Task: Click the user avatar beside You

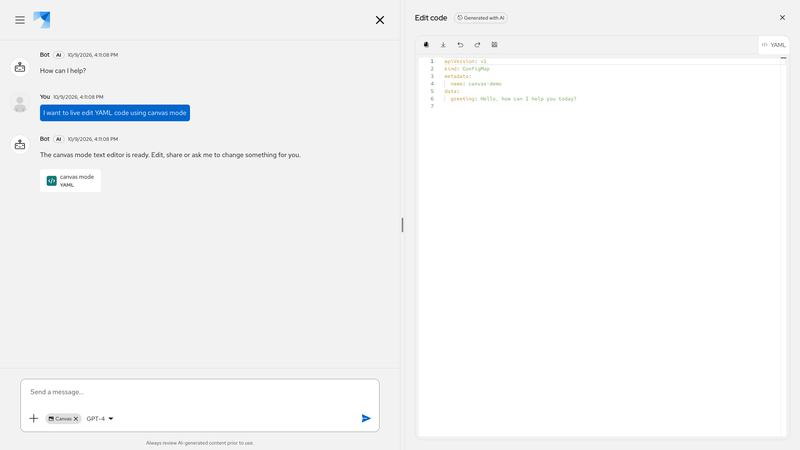Action: click(x=20, y=103)
